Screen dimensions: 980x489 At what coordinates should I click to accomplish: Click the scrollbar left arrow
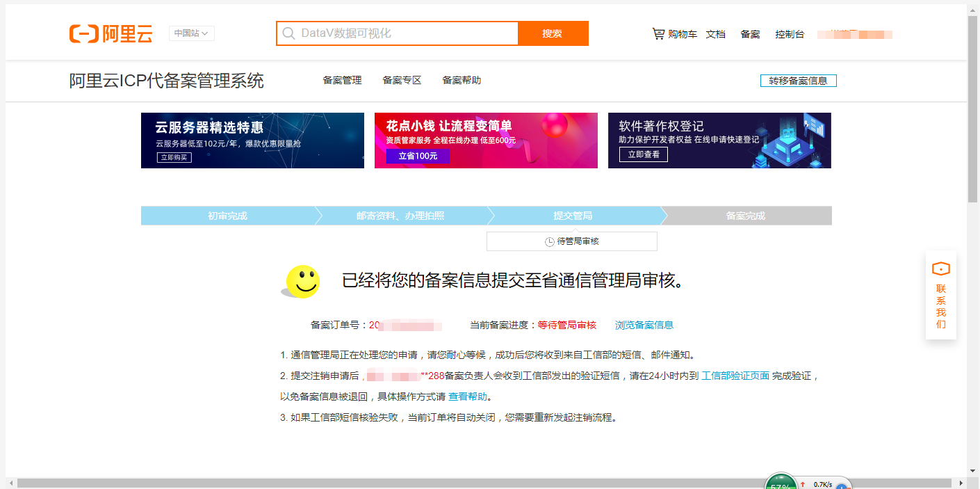click(x=10, y=483)
